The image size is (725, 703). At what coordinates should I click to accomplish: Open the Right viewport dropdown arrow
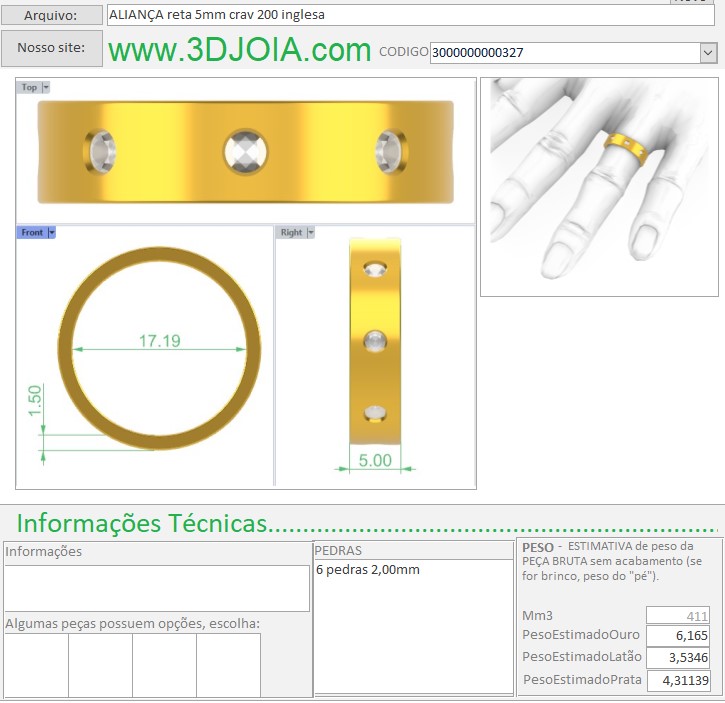310,233
